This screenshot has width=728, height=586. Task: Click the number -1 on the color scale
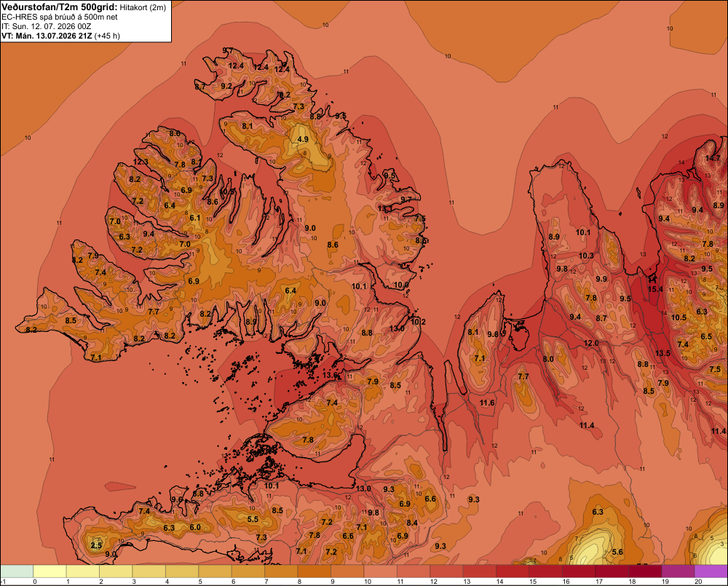[x=3, y=582]
